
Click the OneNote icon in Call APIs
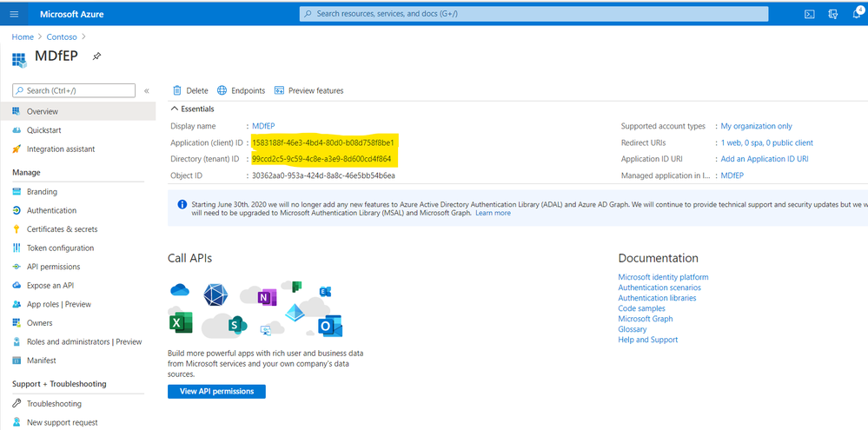click(x=267, y=298)
